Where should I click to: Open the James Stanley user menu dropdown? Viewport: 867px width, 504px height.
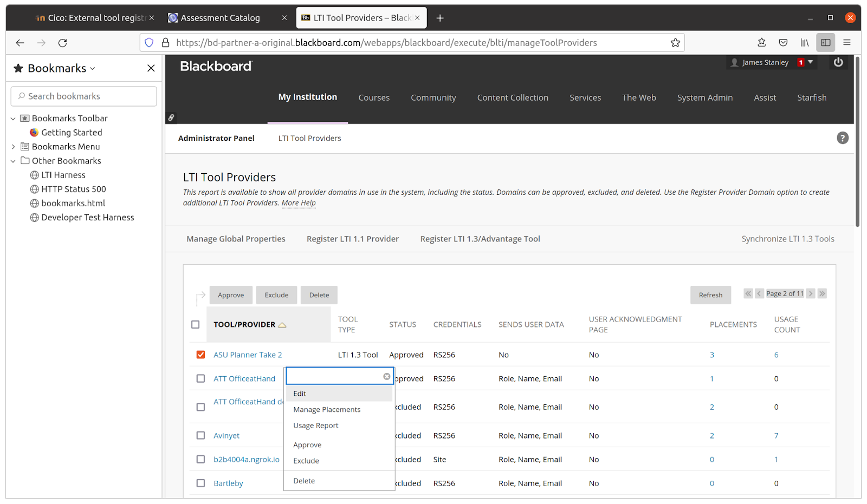tap(811, 62)
